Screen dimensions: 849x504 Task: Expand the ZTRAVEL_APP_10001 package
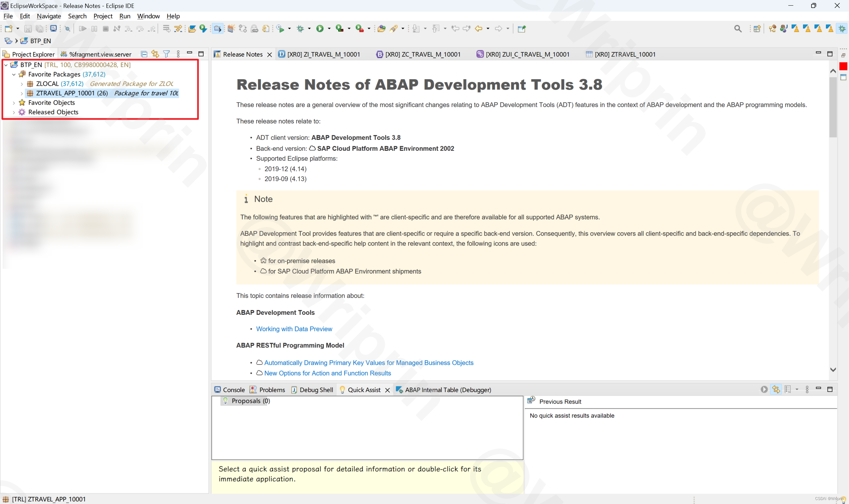[22, 93]
